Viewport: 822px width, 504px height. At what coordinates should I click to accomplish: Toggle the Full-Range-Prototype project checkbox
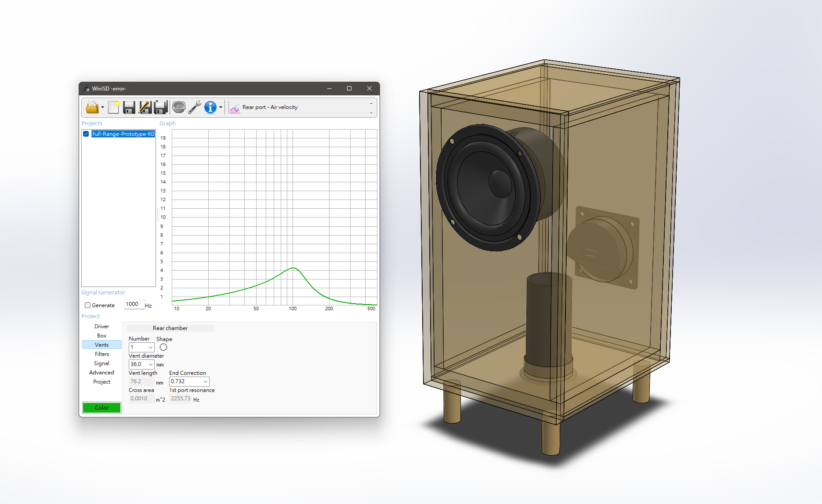pyautogui.click(x=86, y=134)
